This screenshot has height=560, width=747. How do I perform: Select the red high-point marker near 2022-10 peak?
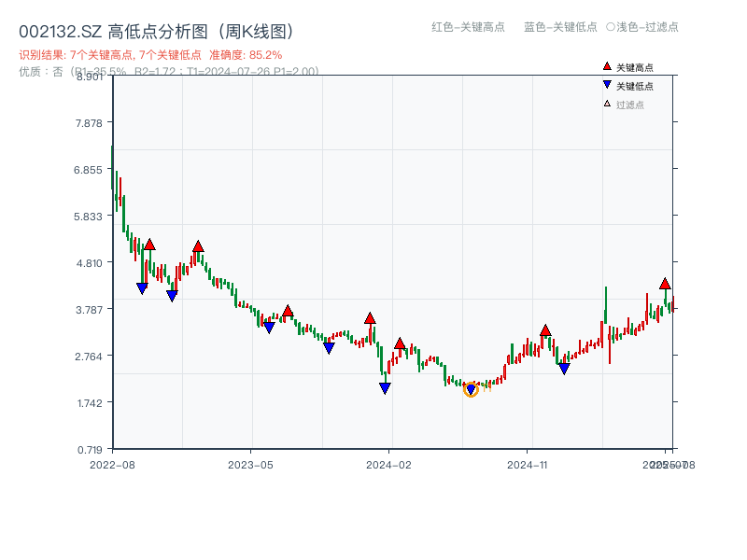click(150, 244)
